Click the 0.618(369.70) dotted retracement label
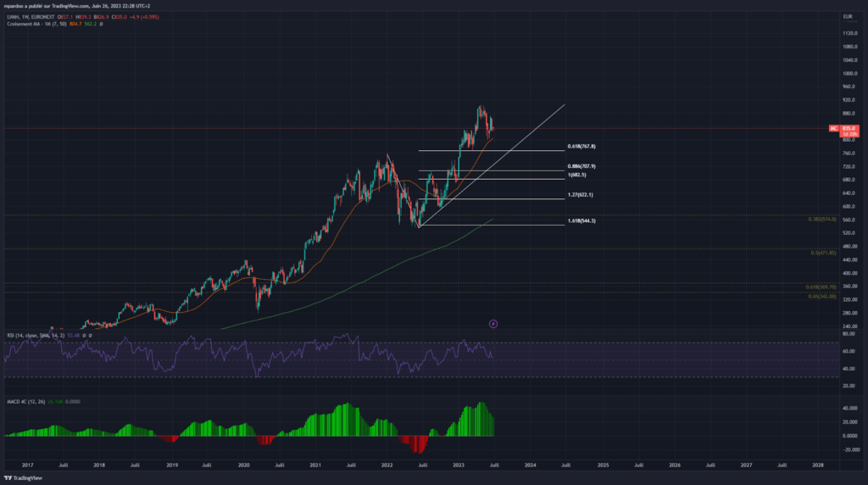868x485 pixels. click(x=821, y=287)
